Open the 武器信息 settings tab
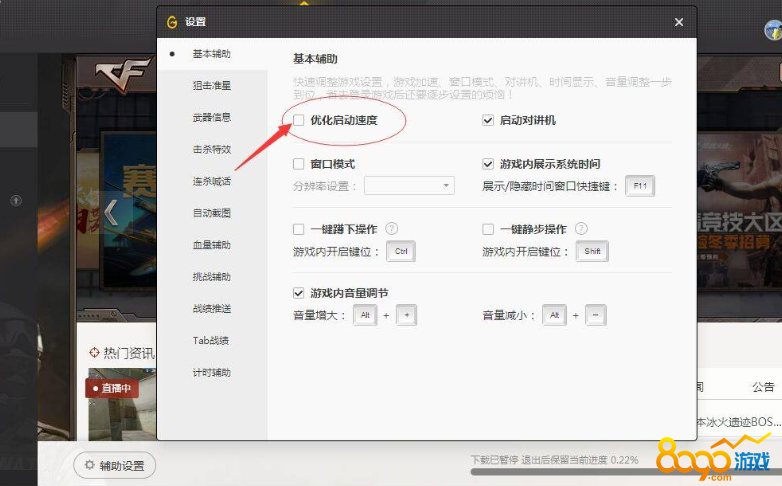The width and height of the screenshot is (782, 486). tap(211, 118)
